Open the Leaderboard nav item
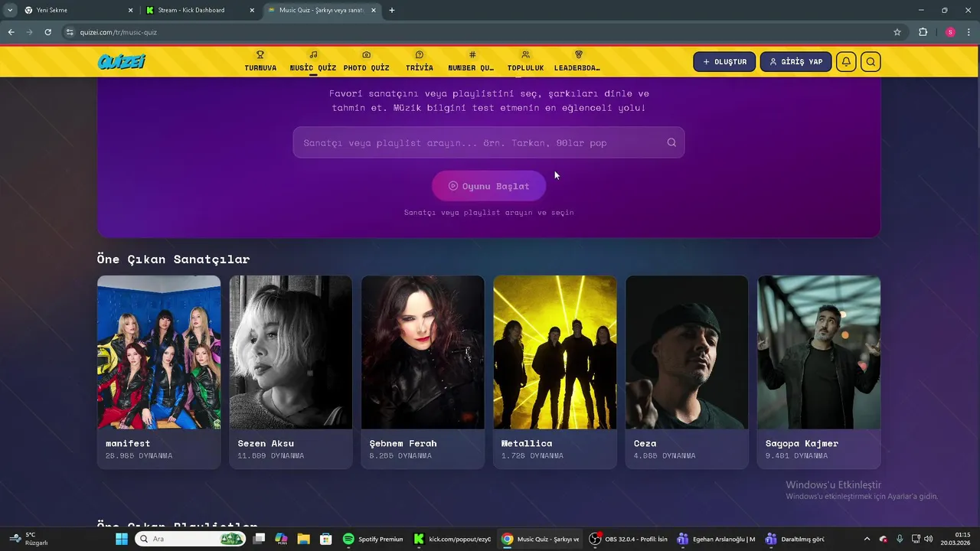The image size is (980, 551). coord(578,61)
